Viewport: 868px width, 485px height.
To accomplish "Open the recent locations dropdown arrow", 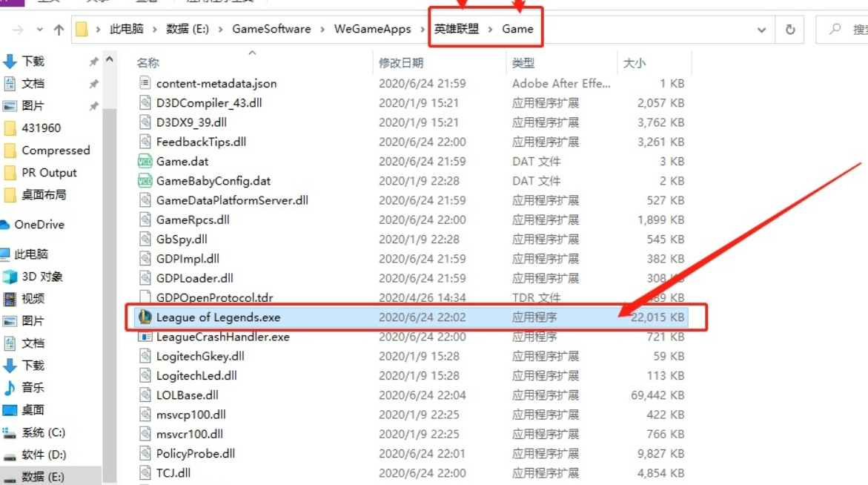I will tap(39, 30).
